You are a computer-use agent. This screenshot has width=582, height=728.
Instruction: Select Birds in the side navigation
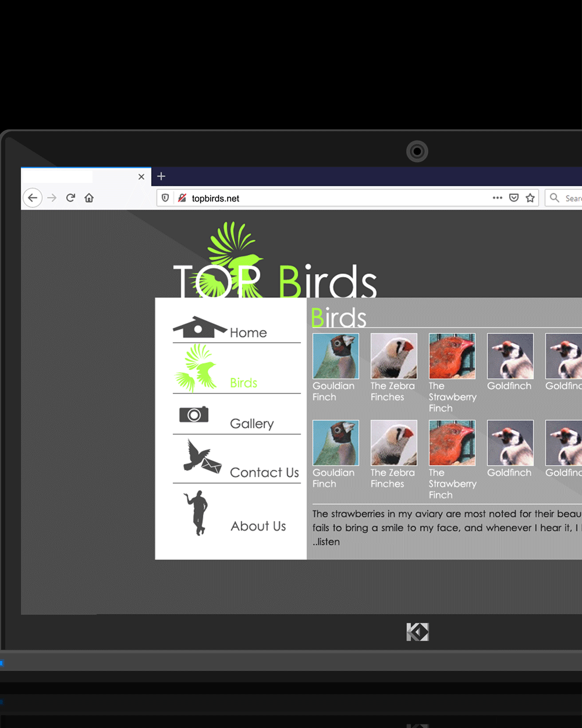(x=243, y=383)
